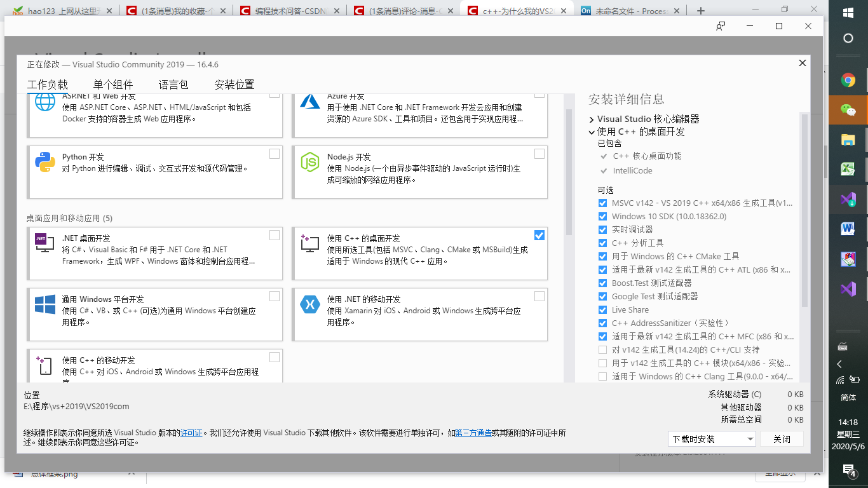
Task: Open the license (许可证) link
Action: click(191, 433)
